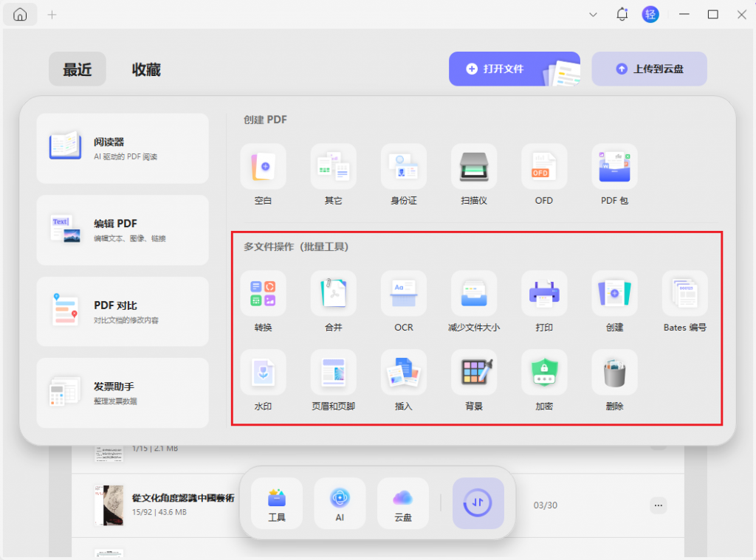This screenshot has height=560, width=756.
Task: Select the file titled 從文化角度認識中國藝術
Action: [x=183, y=498]
